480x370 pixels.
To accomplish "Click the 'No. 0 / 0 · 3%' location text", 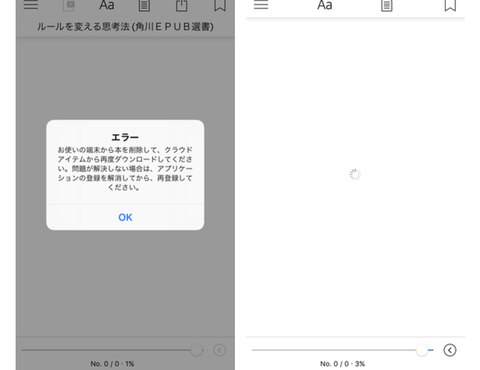I will (x=343, y=364).
